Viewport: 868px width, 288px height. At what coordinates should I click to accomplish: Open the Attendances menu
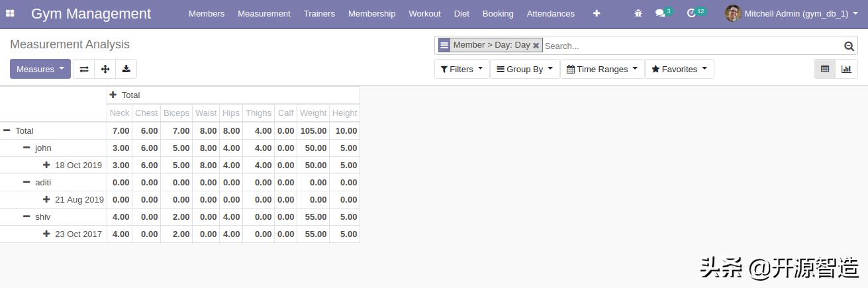tap(550, 13)
